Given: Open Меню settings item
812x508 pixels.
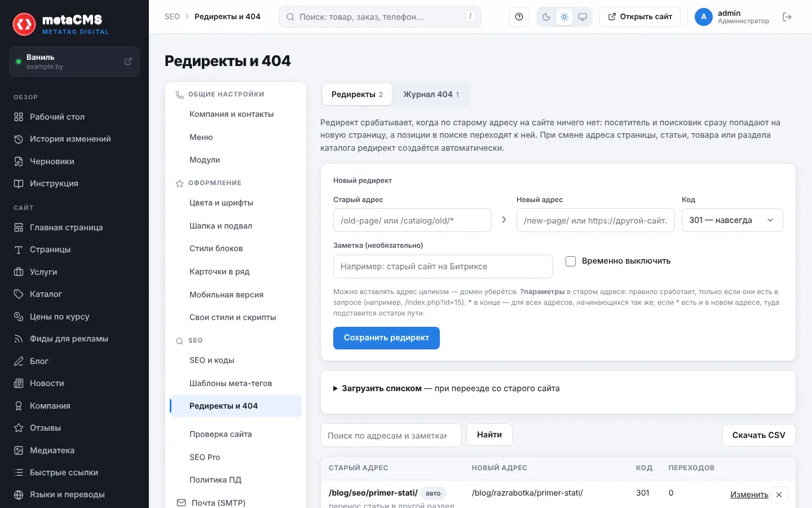Looking at the screenshot, I should coord(236,137).
